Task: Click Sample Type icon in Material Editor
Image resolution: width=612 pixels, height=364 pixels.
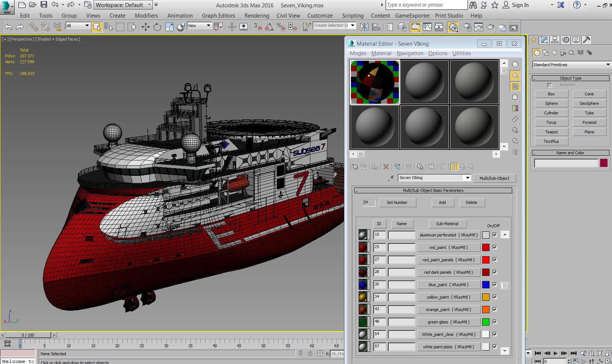Action: point(515,64)
